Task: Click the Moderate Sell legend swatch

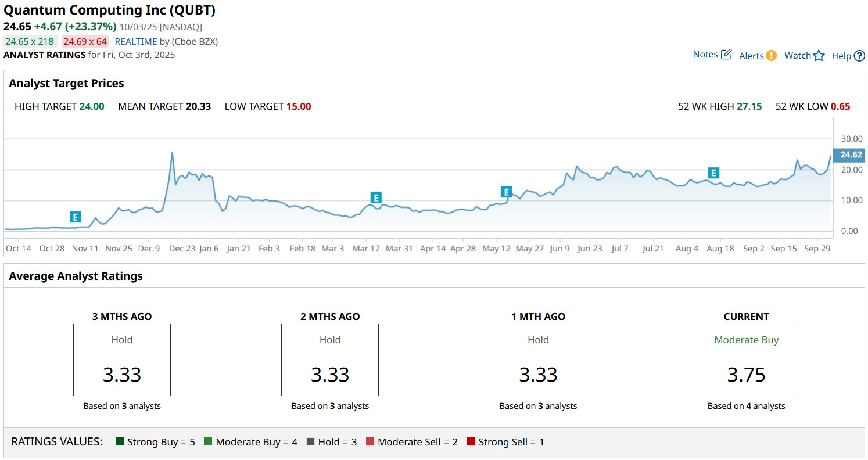Action: pyautogui.click(x=370, y=442)
